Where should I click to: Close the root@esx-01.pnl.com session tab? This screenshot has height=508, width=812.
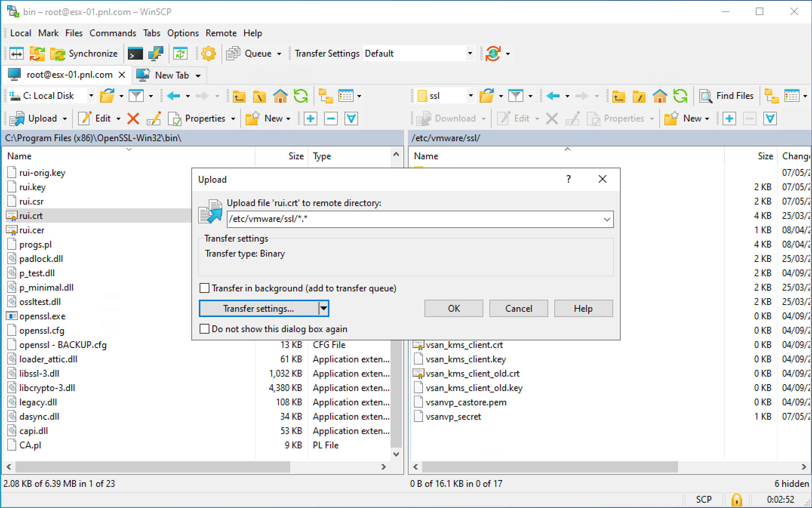tap(122, 75)
